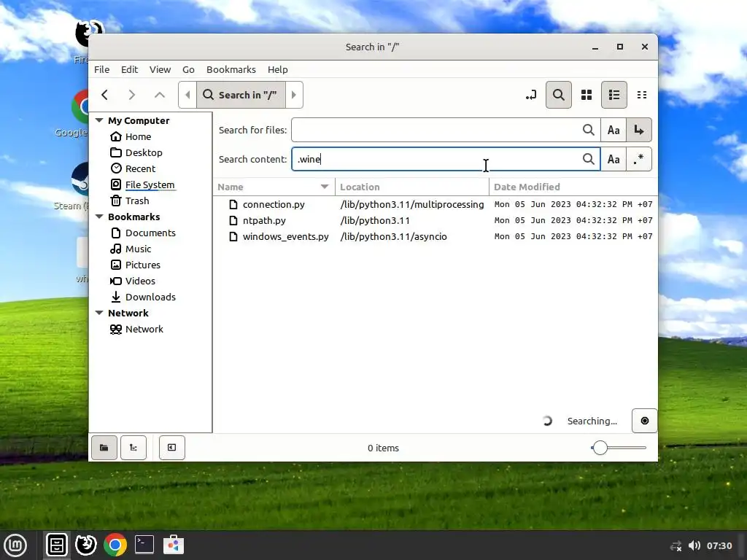Toggle recursive subfolder file search

[x=639, y=130]
